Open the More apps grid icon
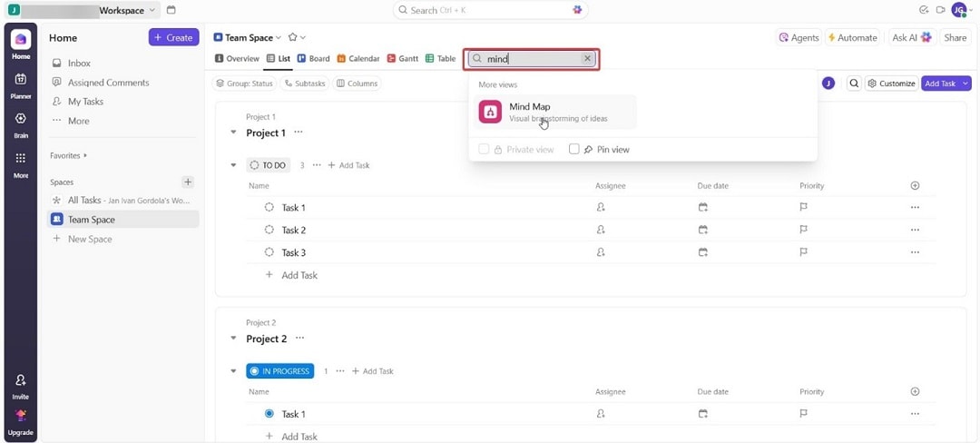The width and height of the screenshot is (980, 443). 21,158
